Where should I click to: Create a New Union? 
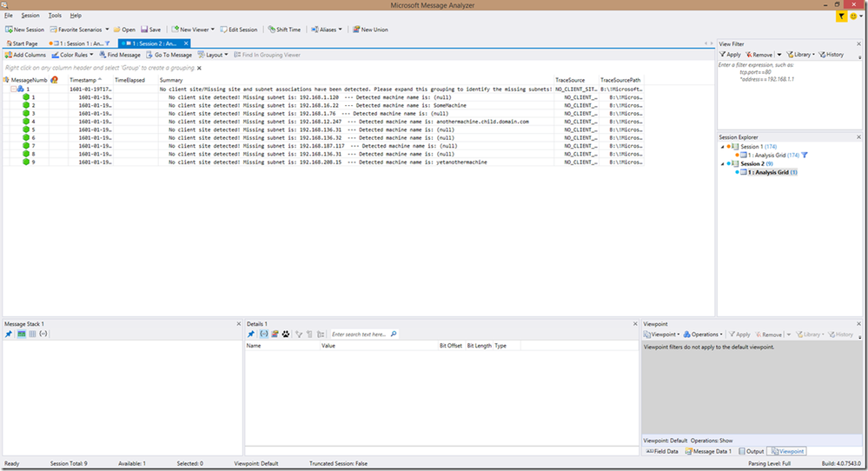point(370,30)
